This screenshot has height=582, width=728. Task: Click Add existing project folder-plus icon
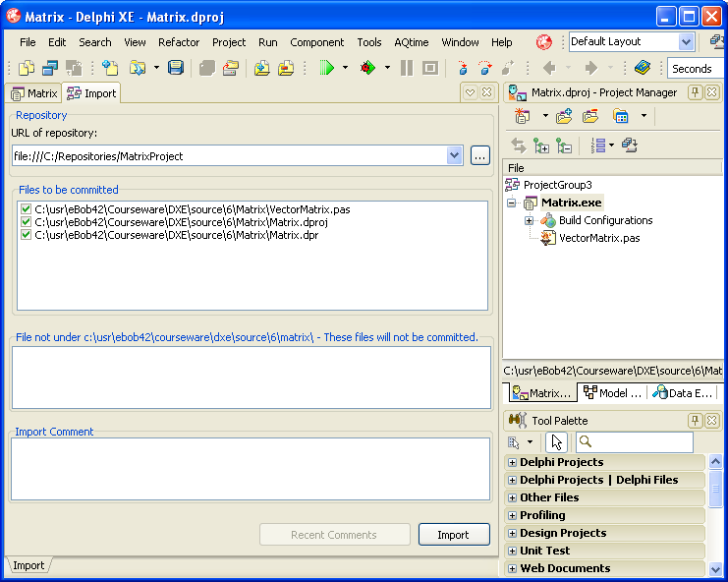(x=564, y=116)
